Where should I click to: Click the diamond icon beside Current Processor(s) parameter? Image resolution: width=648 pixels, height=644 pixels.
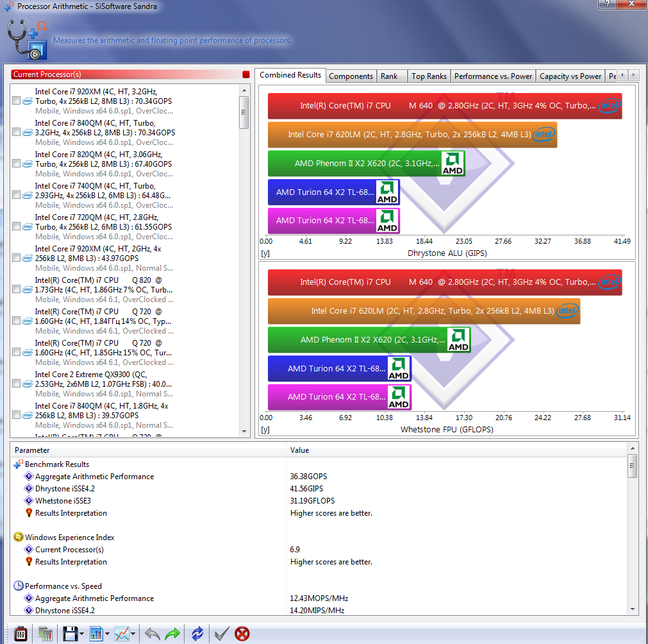pos(28,549)
